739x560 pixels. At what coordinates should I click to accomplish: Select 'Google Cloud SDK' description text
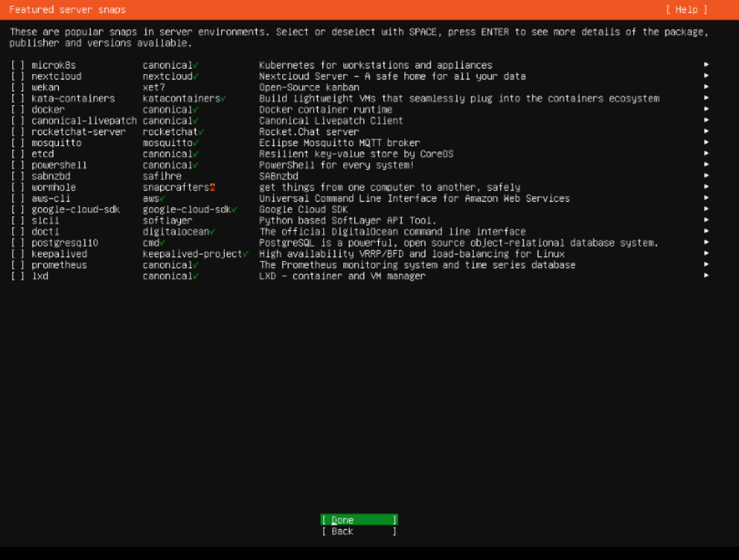[x=304, y=209]
